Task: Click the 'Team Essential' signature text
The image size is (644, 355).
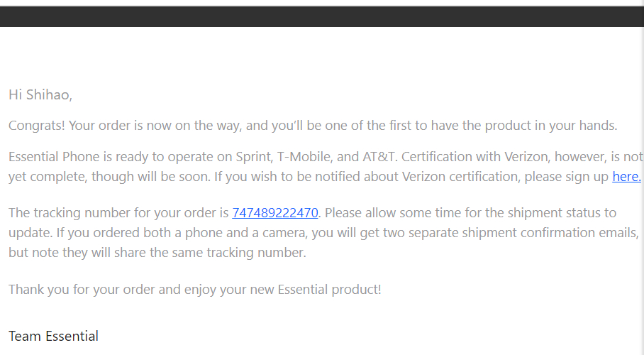Action: point(53,336)
